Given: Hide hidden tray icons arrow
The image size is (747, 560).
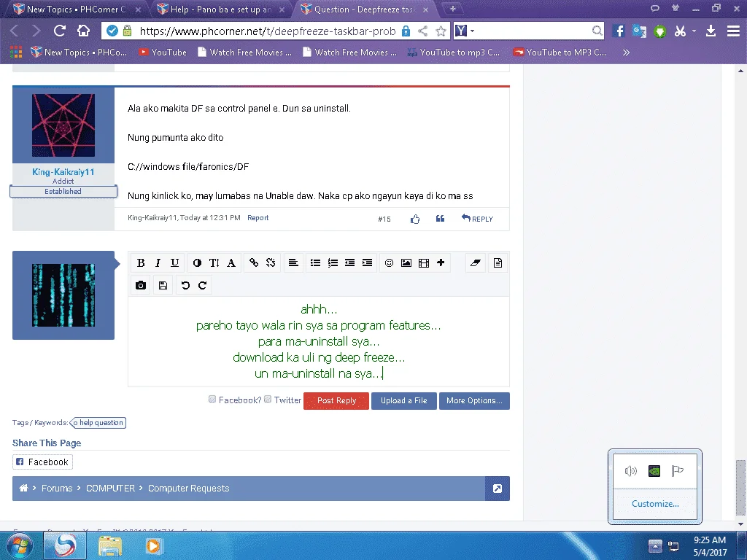Looking at the screenshot, I should [x=655, y=546].
